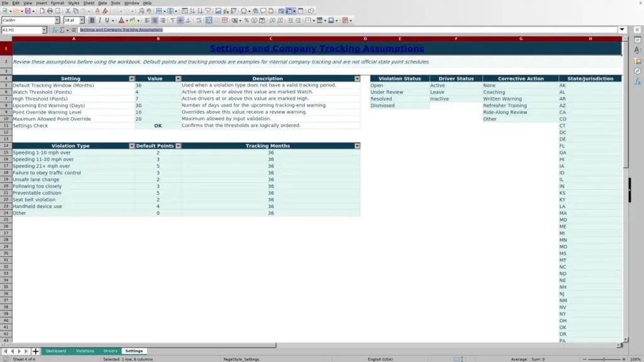Open the Setting column filter dropdown

(131, 79)
